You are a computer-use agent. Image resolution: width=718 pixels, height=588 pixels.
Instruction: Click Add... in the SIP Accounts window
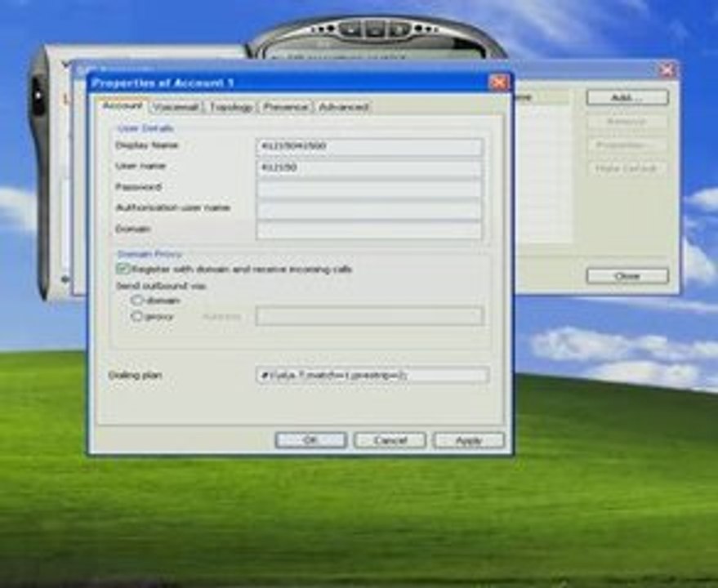coord(627,97)
